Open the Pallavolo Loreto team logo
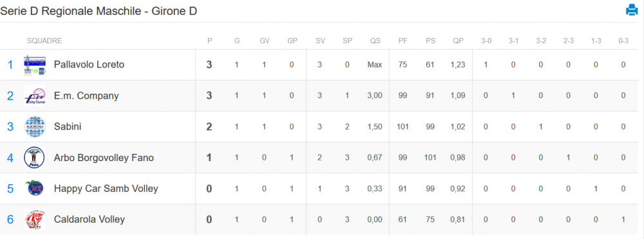Image resolution: width=644 pixels, height=239 pixels. pos(35,65)
